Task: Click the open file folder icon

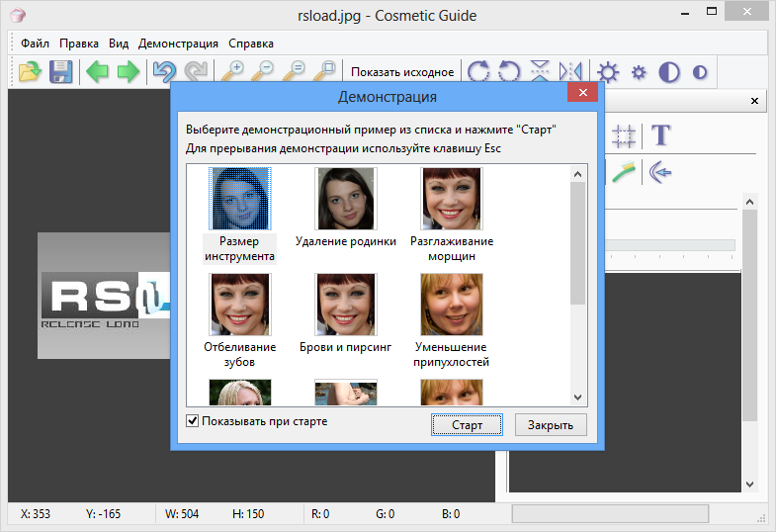Action: point(31,72)
